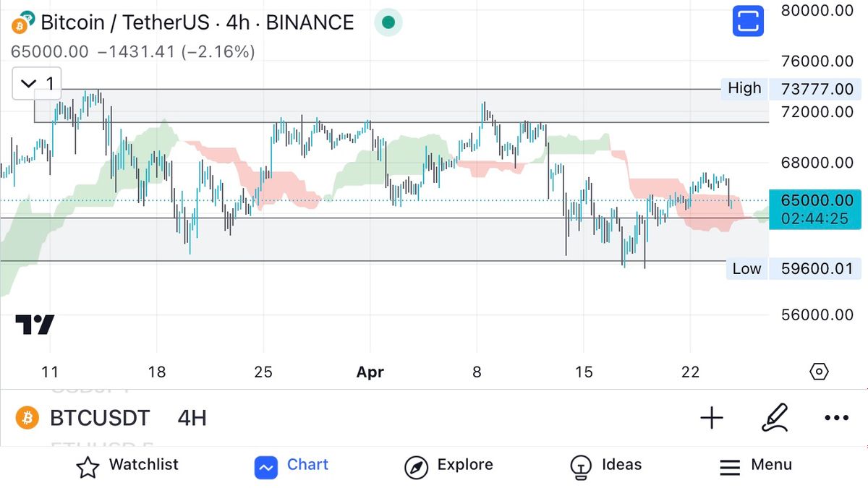Click the 76000.00 price axis value
Viewport: 868px width, 488px height.
[x=817, y=61]
